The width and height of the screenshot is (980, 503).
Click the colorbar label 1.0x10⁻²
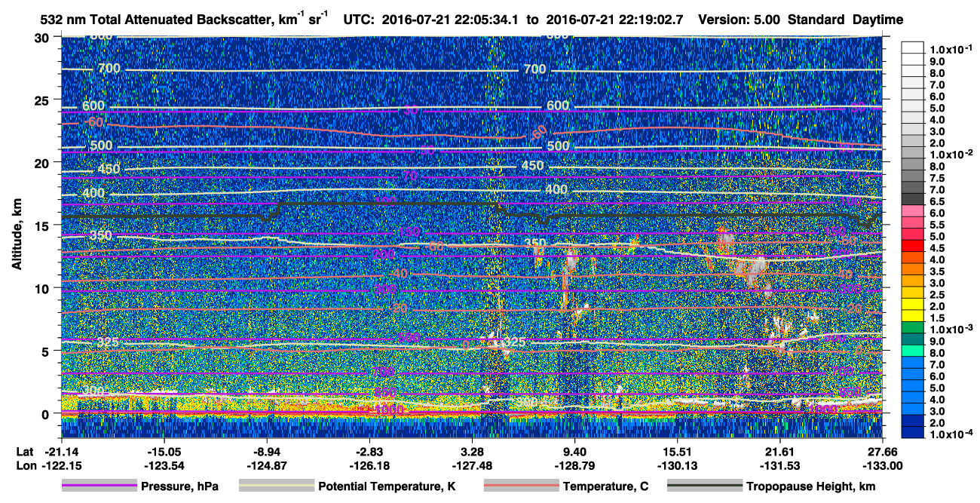point(951,154)
